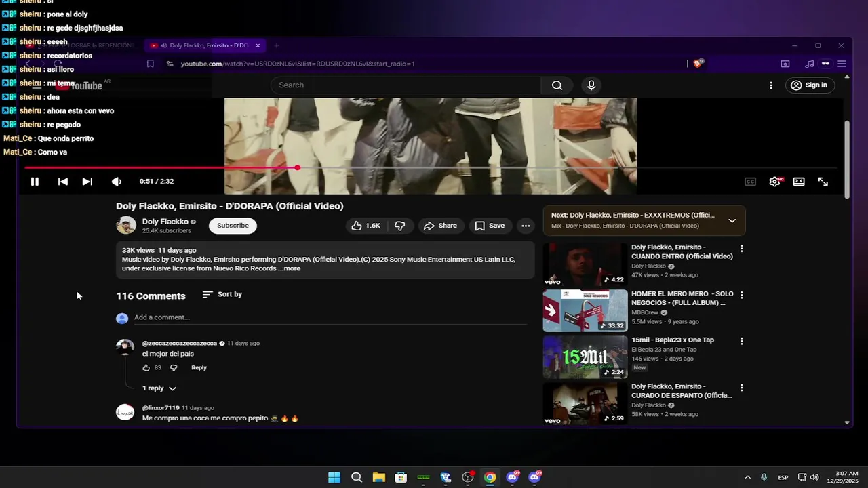This screenshot has height=488, width=868.
Task: Mute the video with the speaker icon
Action: click(x=117, y=182)
